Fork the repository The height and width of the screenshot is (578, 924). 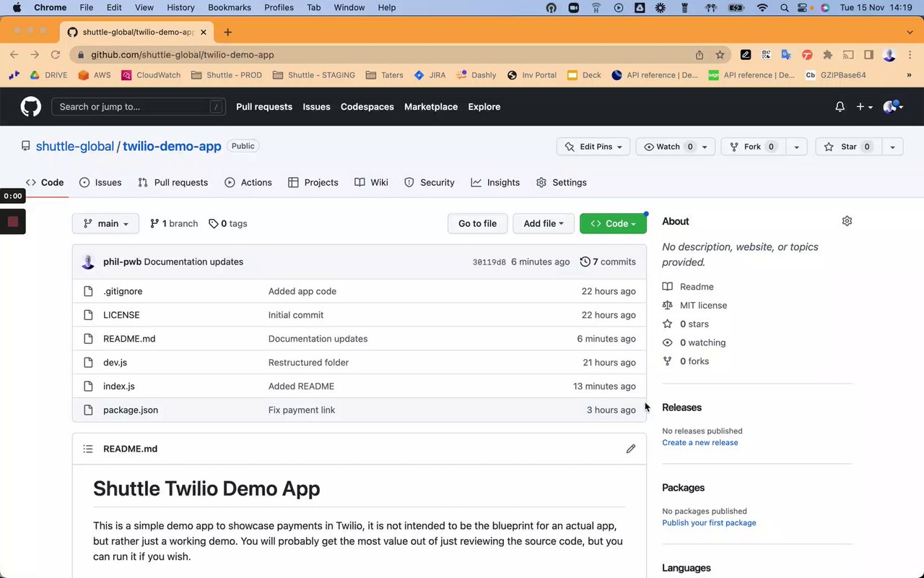(753, 147)
